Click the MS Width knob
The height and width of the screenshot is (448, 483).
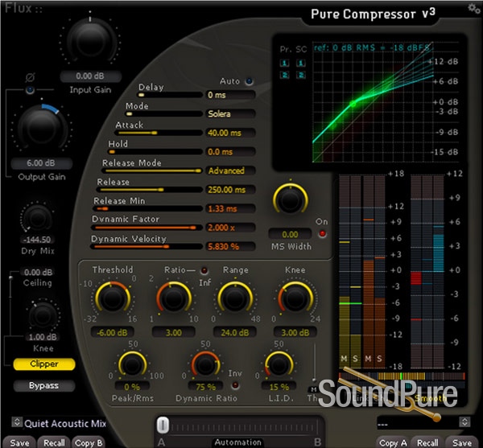click(290, 199)
